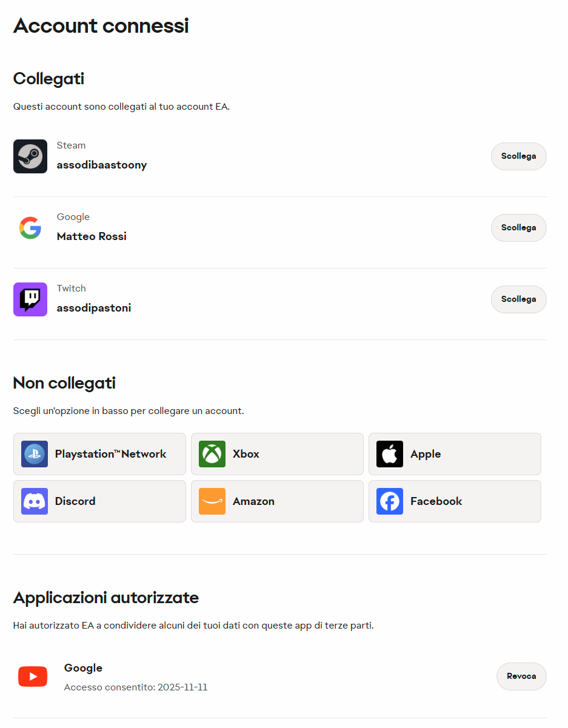Click the Facebook logo icon
Image resolution: width=568 pixels, height=728 pixels.
tap(390, 501)
